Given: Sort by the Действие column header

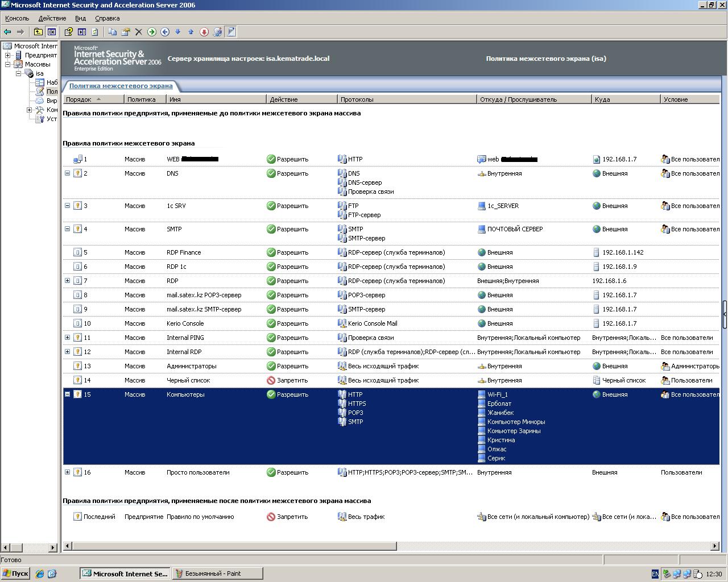Looking at the screenshot, I should click(x=302, y=99).
